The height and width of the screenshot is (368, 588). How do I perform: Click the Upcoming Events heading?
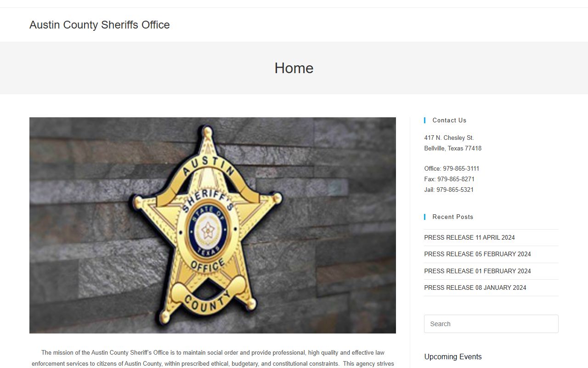pyautogui.click(x=453, y=356)
